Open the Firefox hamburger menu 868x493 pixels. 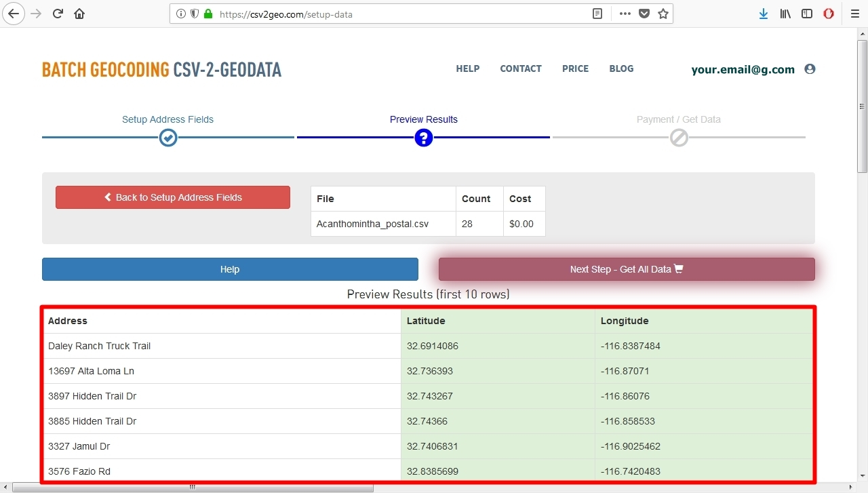(x=854, y=14)
